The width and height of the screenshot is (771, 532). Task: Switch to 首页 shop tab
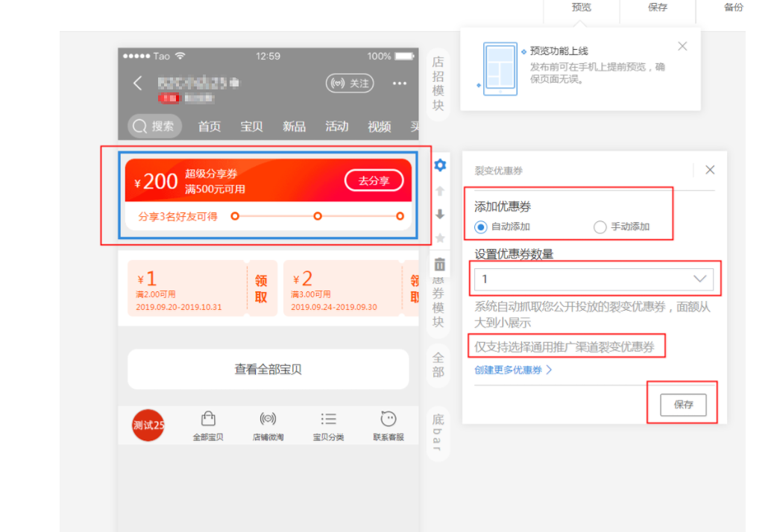209,127
